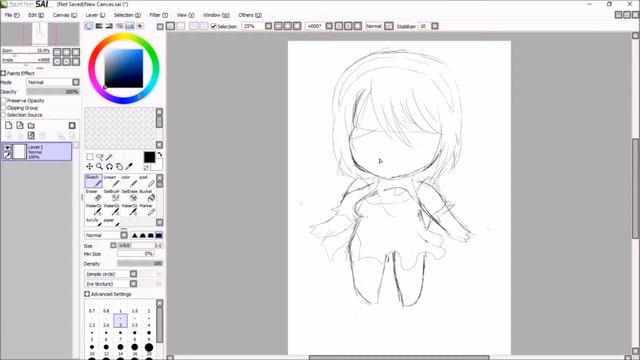This screenshot has height=360, width=640.
Task: Open the rotation angle dropdown in toolbar
Action: (329, 26)
